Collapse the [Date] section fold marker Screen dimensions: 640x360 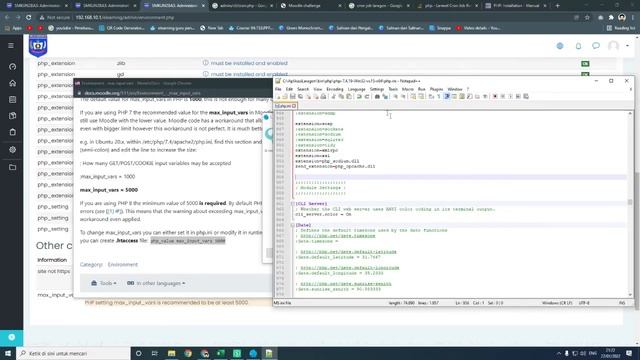[293, 225]
